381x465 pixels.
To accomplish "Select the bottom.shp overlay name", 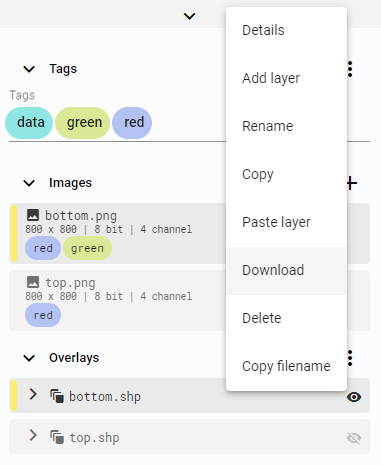I will pos(105,397).
